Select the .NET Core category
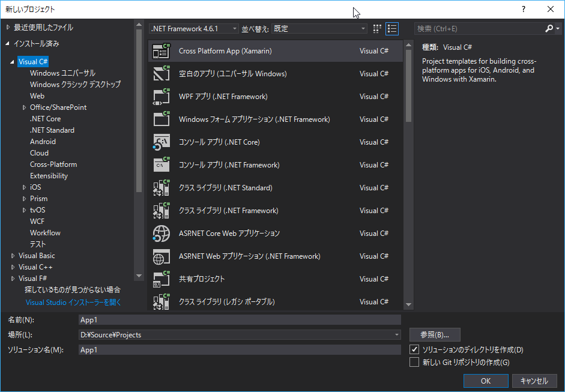The height and width of the screenshot is (392, 565). click(46, 119)
